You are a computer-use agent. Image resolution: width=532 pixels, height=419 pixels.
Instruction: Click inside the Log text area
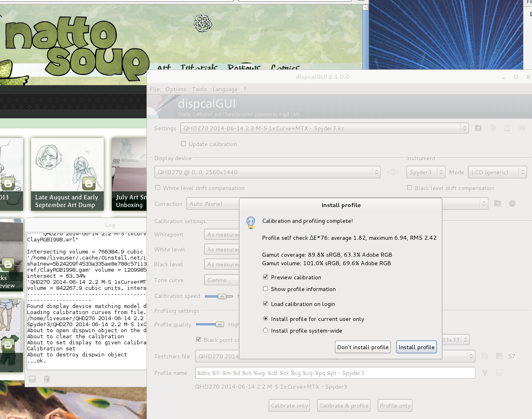pos(87,301)
